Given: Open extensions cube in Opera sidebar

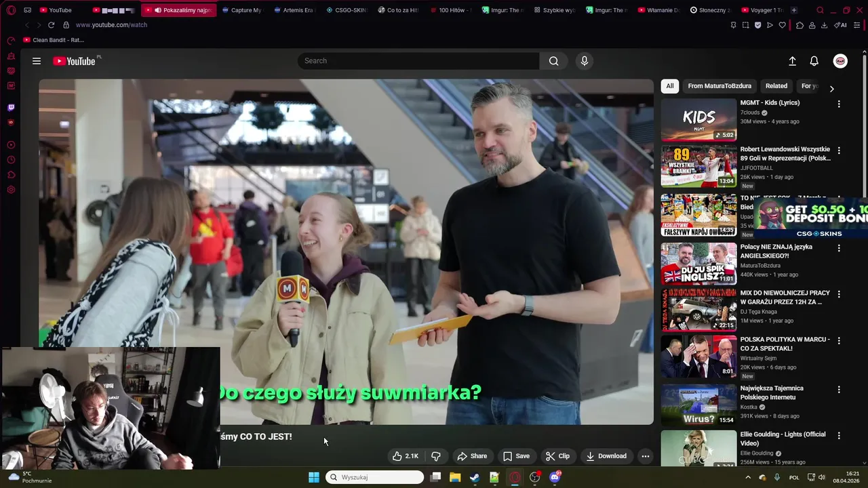Looking at the screenshot, I should 11,175.
